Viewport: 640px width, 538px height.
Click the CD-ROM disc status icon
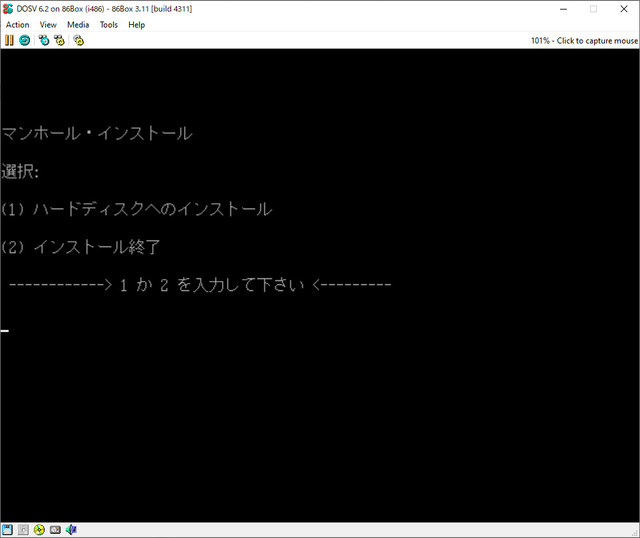coord(39,530)
